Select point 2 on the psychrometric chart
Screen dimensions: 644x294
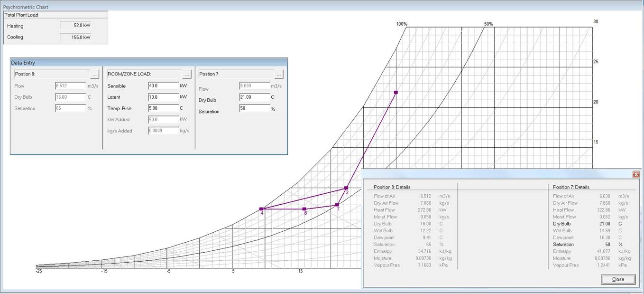pos(346,188)
